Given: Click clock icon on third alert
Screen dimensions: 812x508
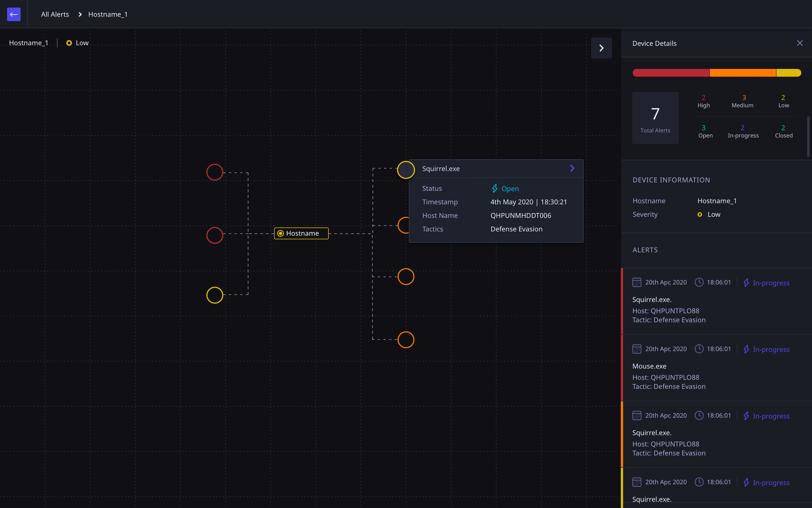Looking at the screenshot, I should [x=699, y=415].
